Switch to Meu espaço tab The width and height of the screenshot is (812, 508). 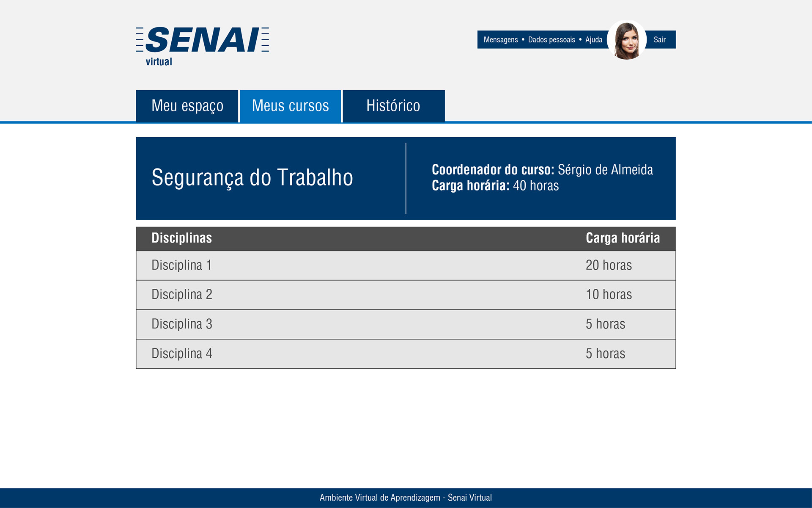coord(187,106)
